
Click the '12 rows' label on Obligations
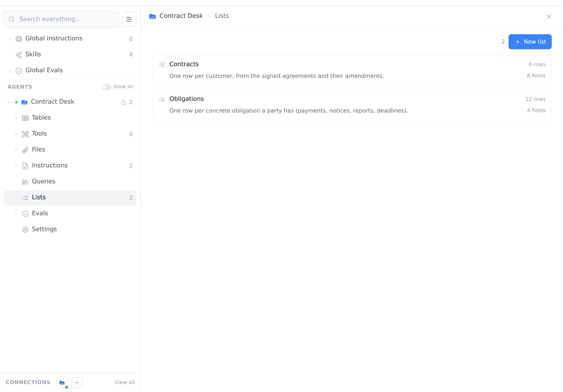point(535,99)
